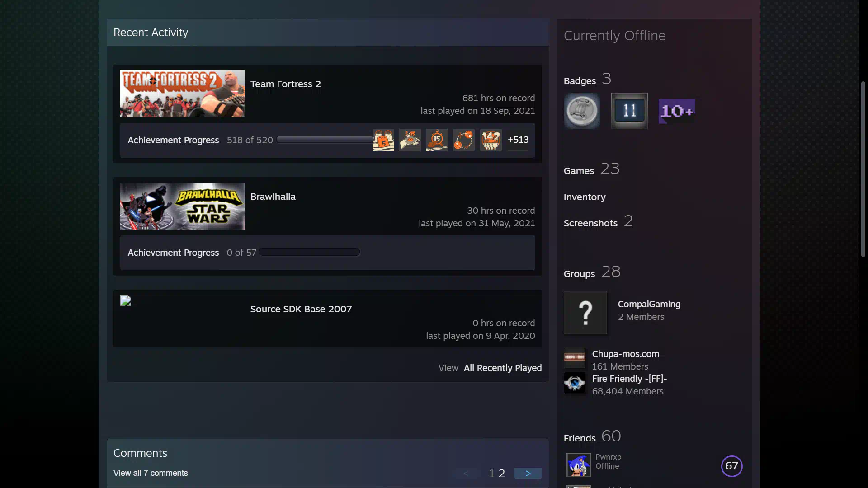
Task: Open CompalGaming group avatar
Action: point(585,313)
